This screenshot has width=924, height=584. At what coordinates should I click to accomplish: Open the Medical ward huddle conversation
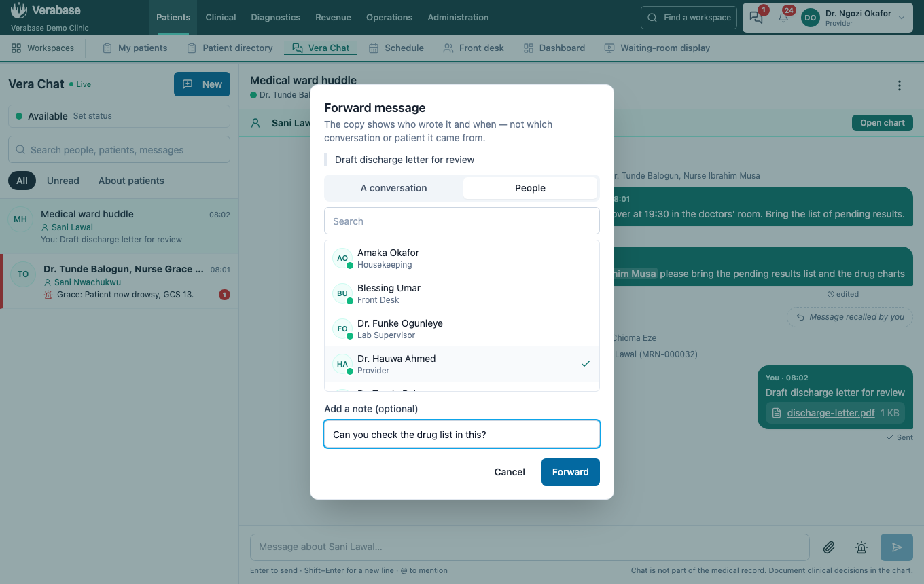click(x=119, y=226)
